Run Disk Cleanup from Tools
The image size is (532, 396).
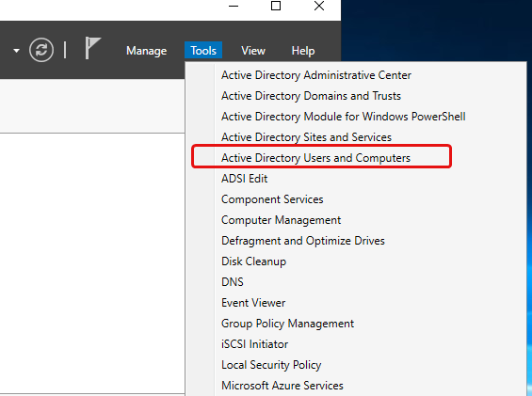tap(254, 261)
